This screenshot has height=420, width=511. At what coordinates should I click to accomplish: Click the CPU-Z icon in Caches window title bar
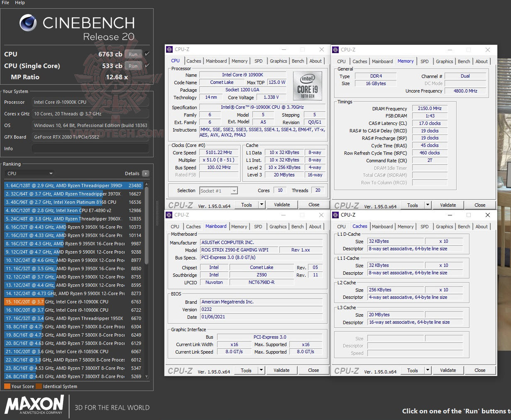pyautogui.click(x=335, y=215)
